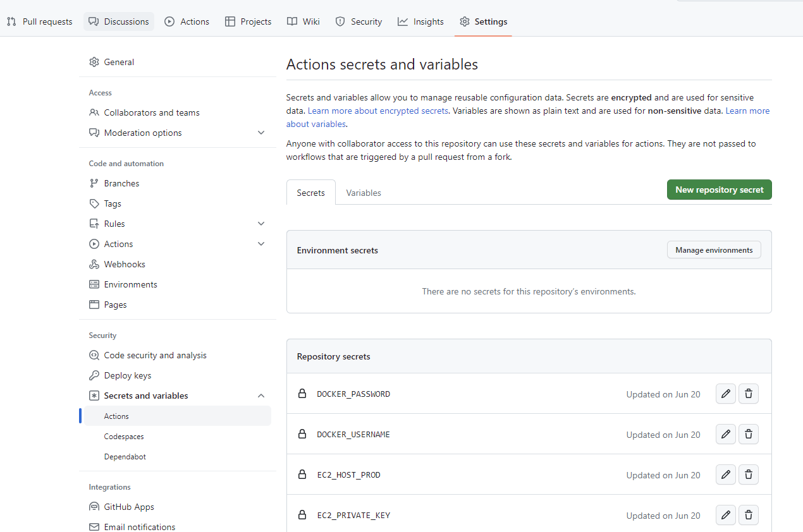Delete the DOCKER_USERNAME secret with trash icon

tap(749, 434)
